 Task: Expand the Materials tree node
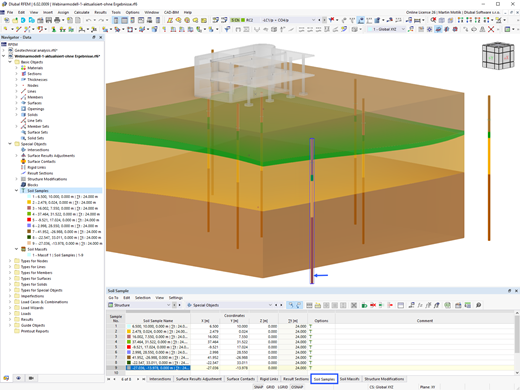pyautogui.click(x=16, y=68)
